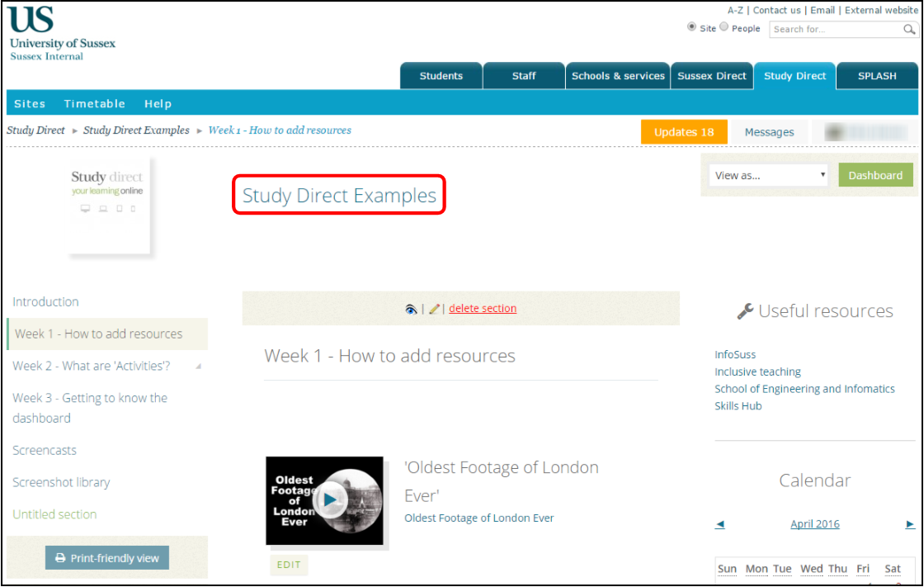Click in the Search for... field
This screenshot has width=924, height=587.
836,29
